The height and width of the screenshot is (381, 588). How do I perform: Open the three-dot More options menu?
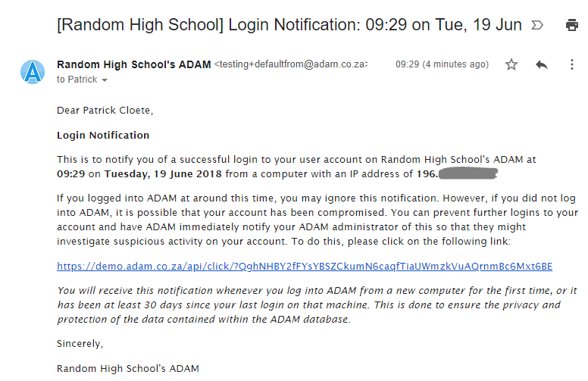tap(572, 65)
